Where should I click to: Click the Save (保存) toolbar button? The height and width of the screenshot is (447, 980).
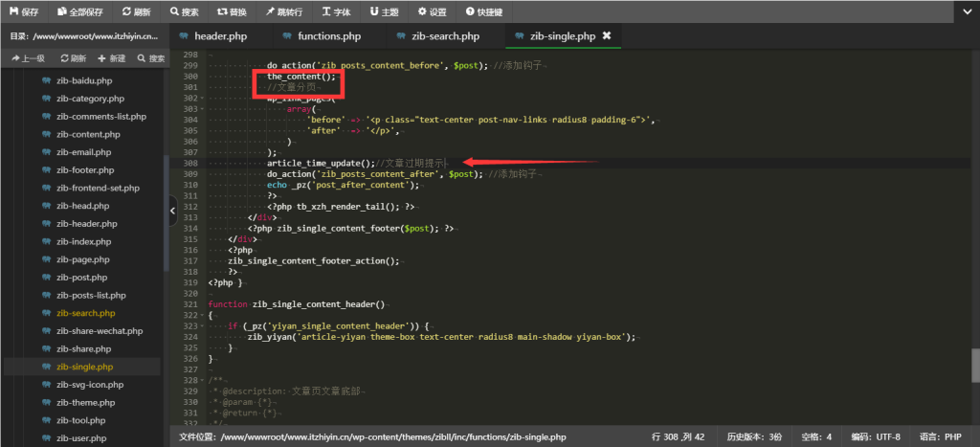(24, 11)
